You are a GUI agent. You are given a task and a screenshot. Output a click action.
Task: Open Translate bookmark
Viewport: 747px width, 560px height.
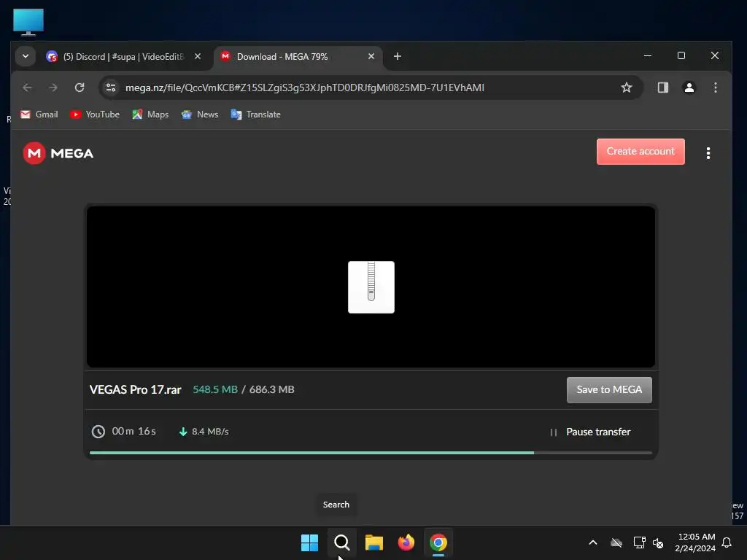(256, 114)
